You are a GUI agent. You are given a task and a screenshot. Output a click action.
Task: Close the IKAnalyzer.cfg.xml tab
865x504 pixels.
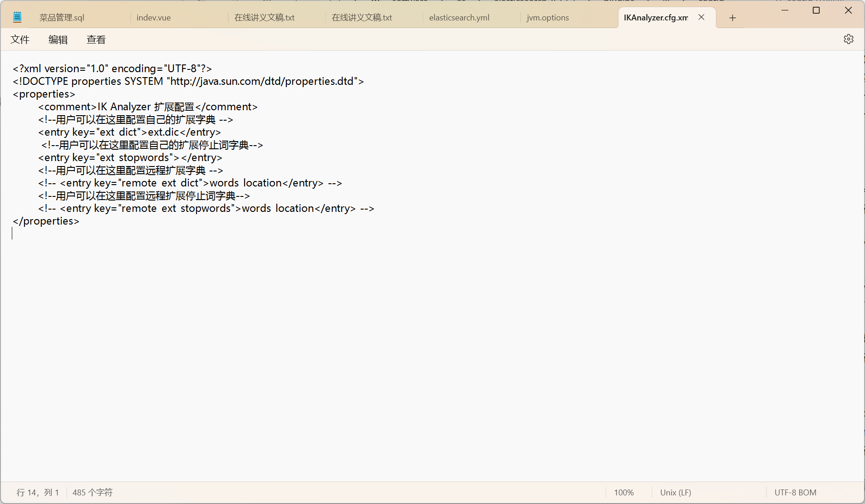(701, 17)
